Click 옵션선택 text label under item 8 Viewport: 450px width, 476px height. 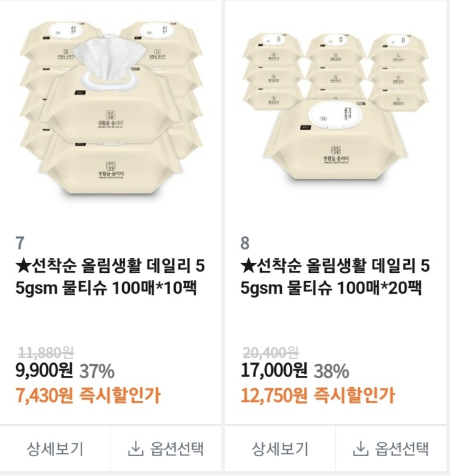(x=402, y=449)
